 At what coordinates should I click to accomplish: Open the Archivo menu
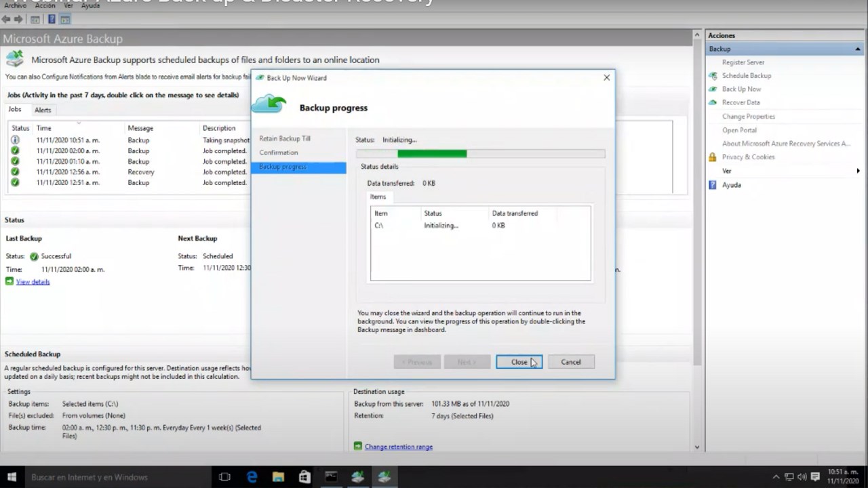coord(15,5)
